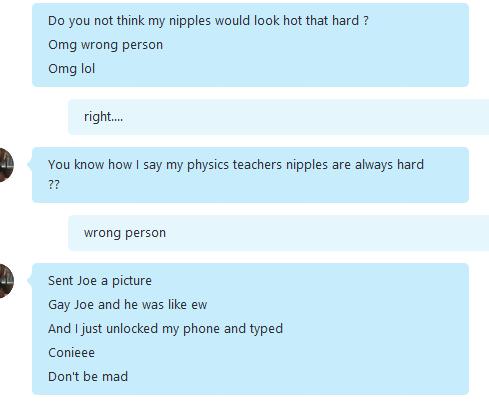This screenshot has width=489, height=403.
Task: Click the word 'nipples' in first message
Action: [190, 21]
